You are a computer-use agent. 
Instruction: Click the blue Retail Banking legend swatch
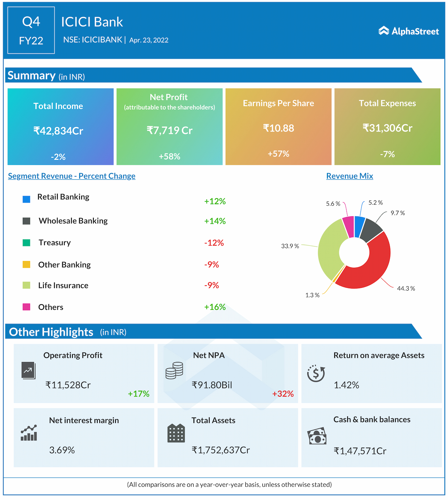coord(26,199)
